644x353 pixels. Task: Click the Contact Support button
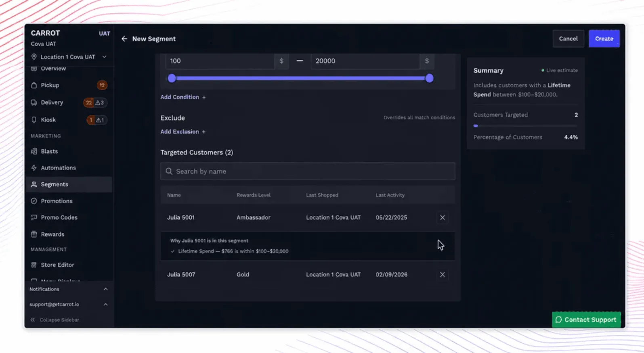(586, 320)
